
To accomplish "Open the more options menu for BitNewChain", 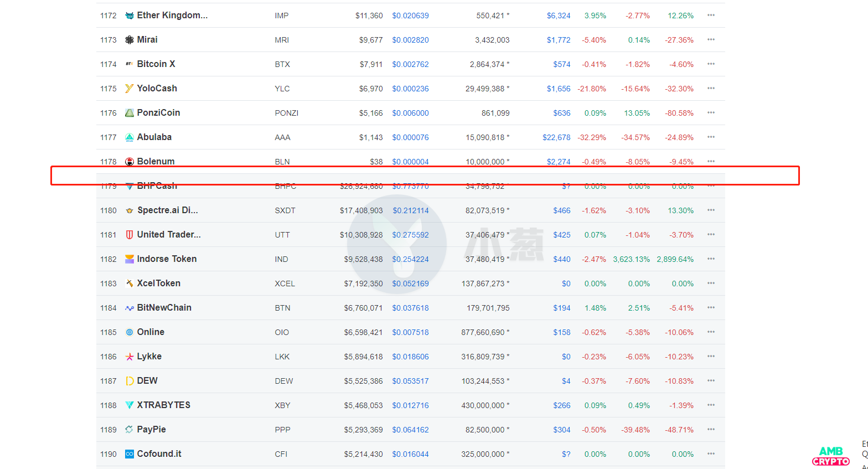I will [x=711, y=308].
